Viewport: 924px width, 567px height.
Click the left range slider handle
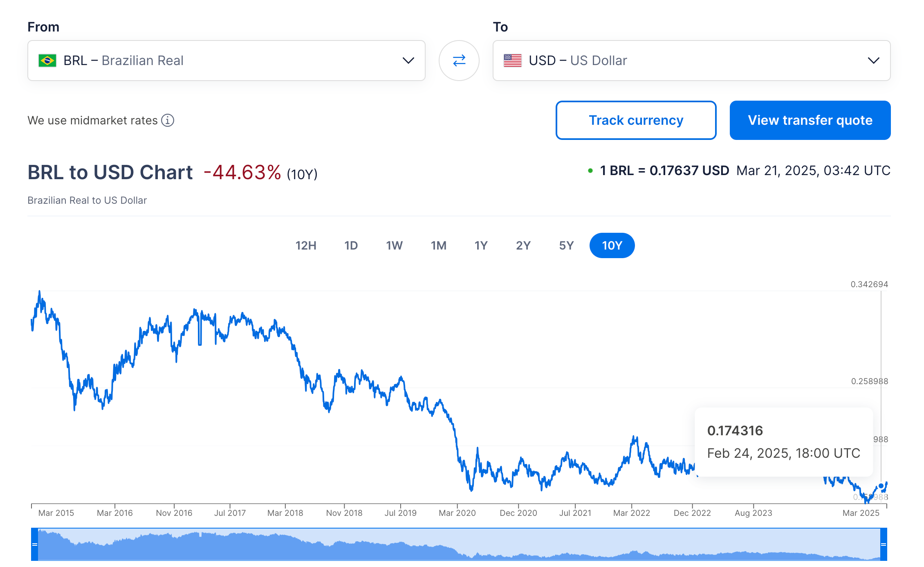pos(35,544)
